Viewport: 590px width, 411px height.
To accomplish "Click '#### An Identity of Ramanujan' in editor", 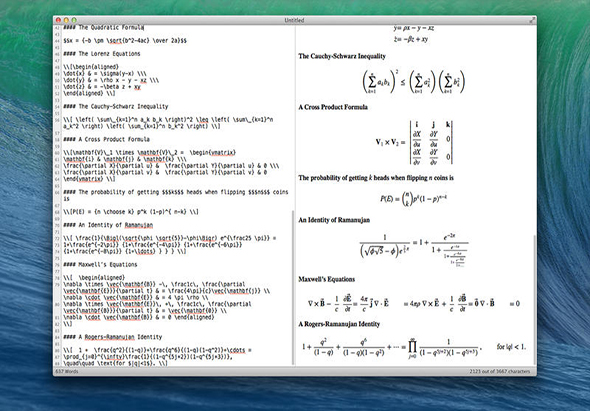I will (108, 225).
